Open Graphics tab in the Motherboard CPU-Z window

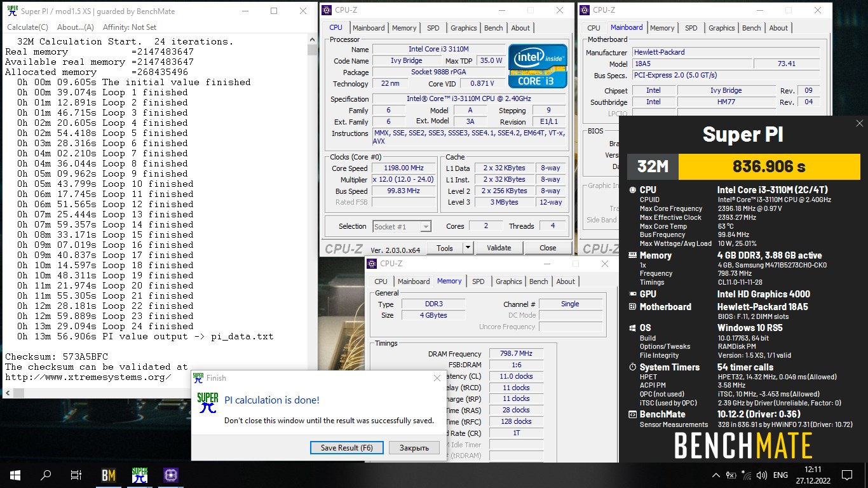coord(722,28)
